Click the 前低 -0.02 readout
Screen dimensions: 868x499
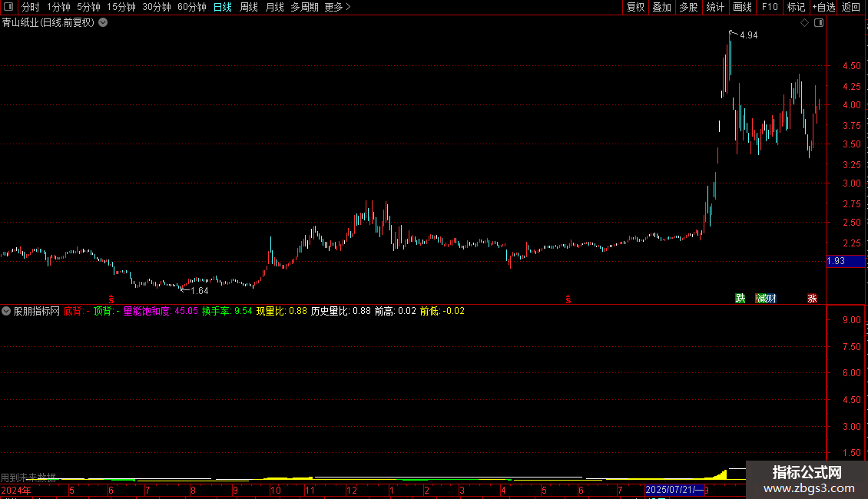(x=442, y=312)
